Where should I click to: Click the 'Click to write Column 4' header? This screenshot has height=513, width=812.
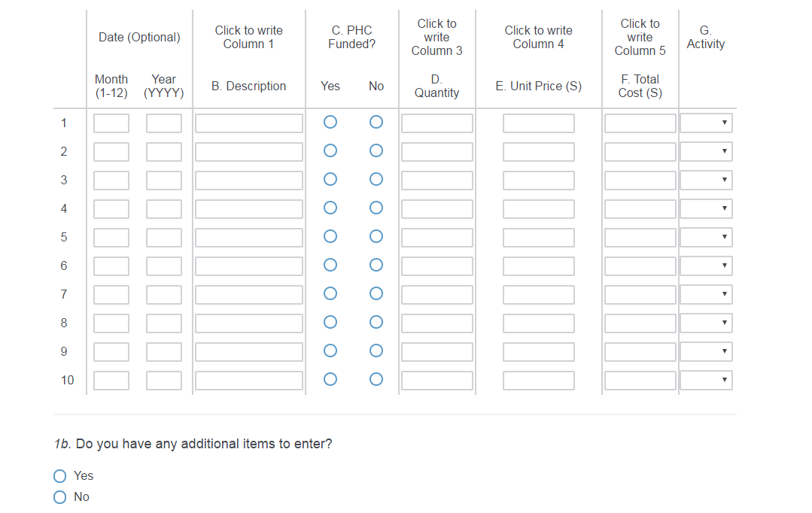pyautogui.click(x=539, y=37)
